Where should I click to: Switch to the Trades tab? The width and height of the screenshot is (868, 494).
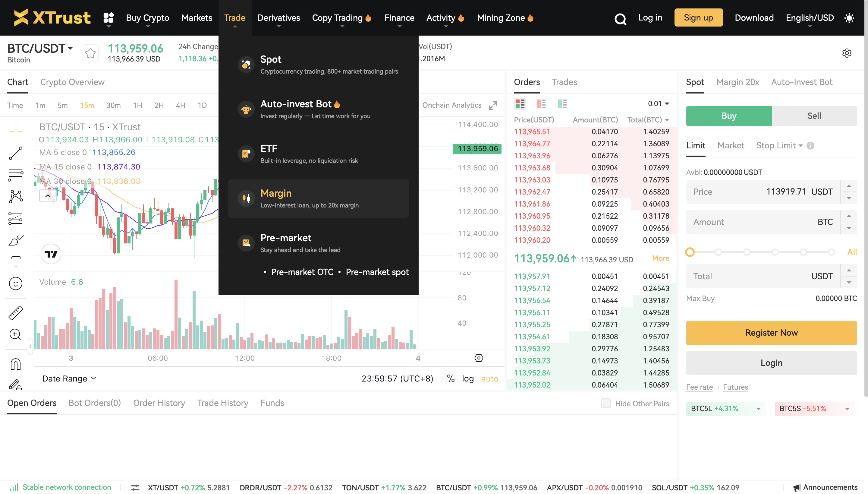pos(564,82)
